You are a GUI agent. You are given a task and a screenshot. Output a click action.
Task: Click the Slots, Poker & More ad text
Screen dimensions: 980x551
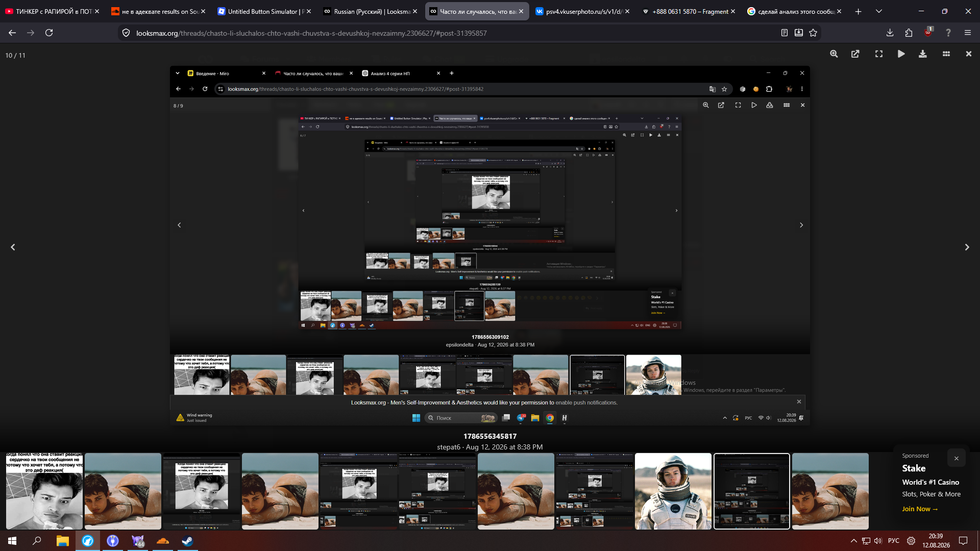(931, 494)
